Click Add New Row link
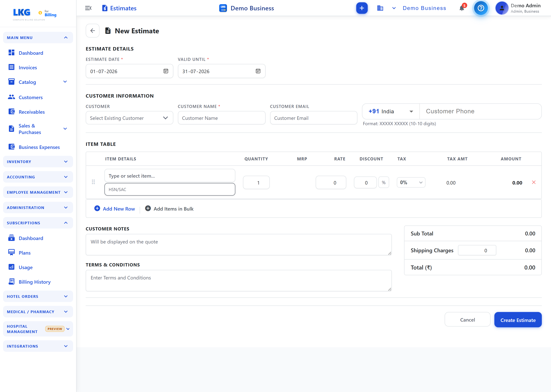 (119, 209)
